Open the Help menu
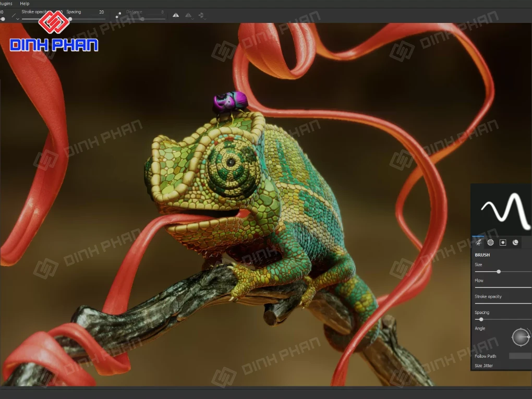The height and width of the screenshot is (399, 532). (23, 3)
